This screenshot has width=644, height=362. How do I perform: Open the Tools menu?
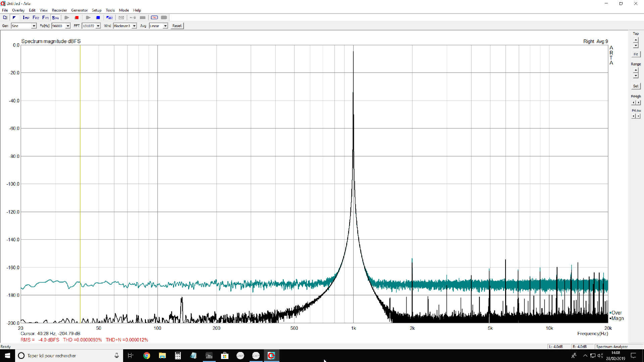[x=110, y=10]
